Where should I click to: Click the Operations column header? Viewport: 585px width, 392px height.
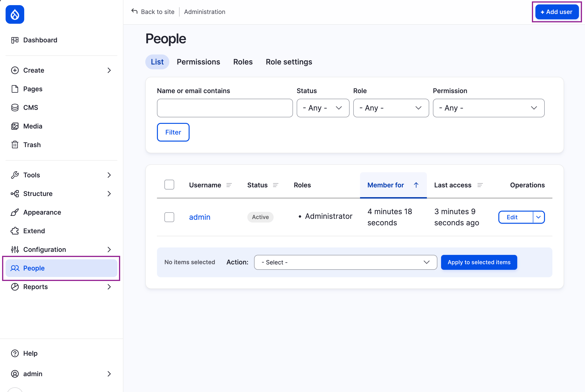tap(527, 185)
